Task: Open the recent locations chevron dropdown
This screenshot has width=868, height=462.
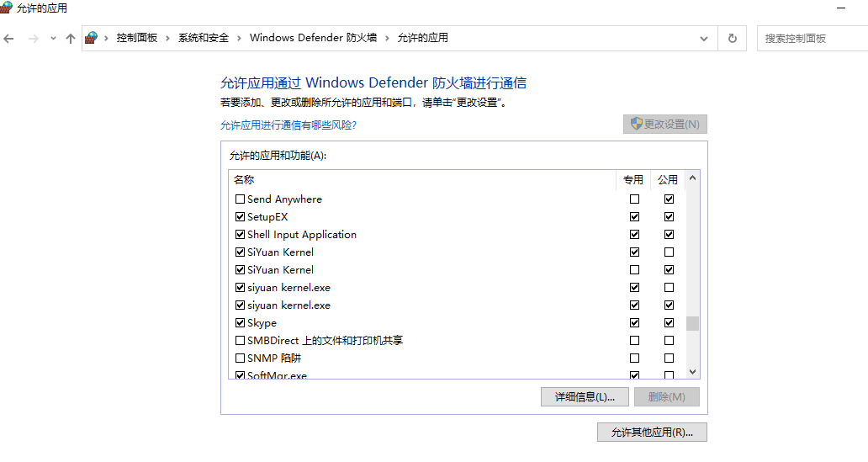Action: (x=53, y=39)
